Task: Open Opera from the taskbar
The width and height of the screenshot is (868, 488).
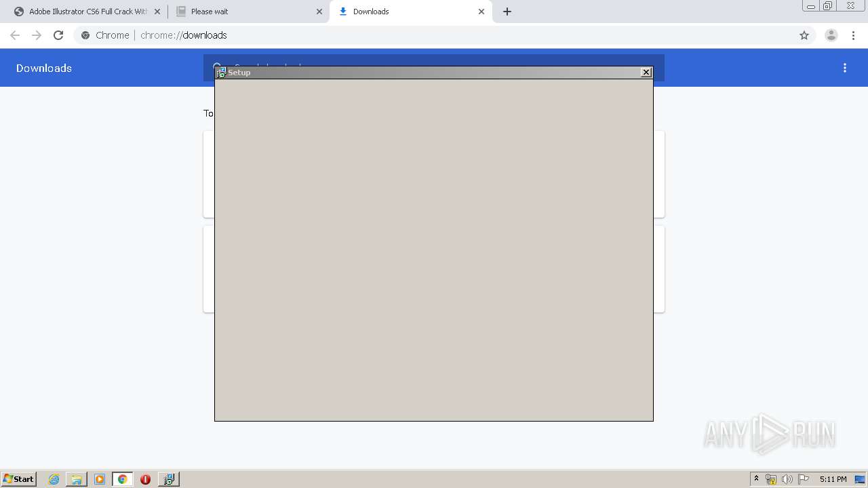Action: click(x=145, y=479)
